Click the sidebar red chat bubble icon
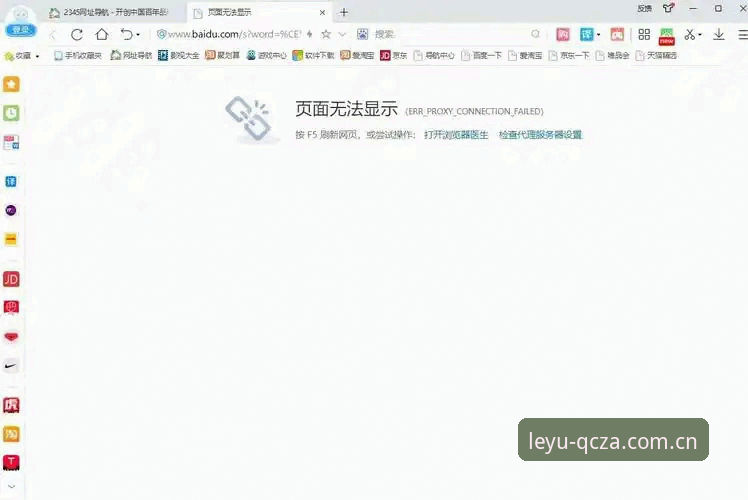The height and width of the screenshot is (500, 748). click(11, 308)
